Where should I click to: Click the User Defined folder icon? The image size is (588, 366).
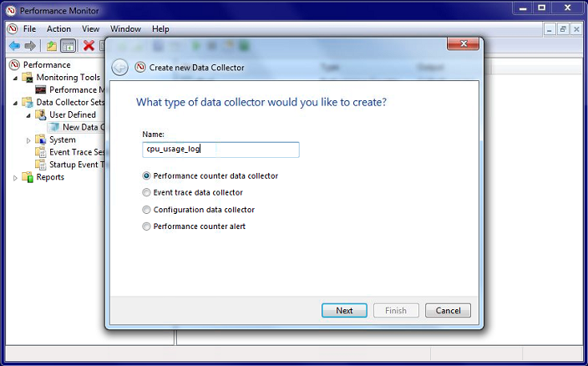click(40, 114)
